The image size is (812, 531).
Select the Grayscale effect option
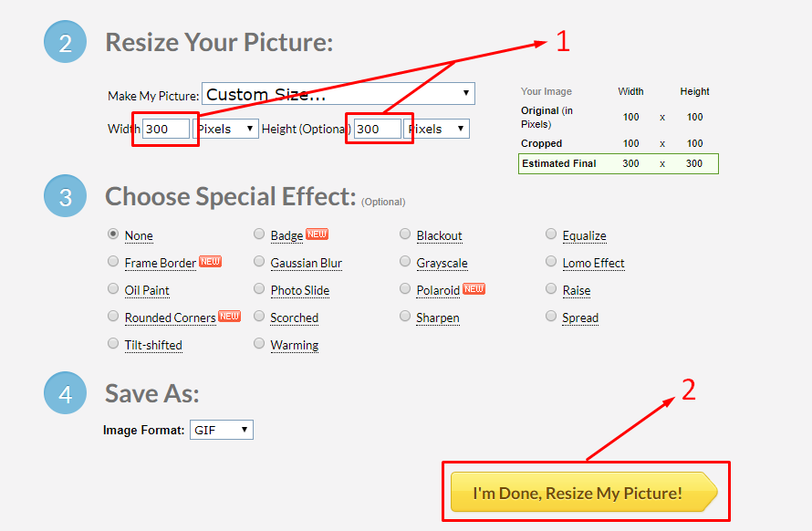click(x=406, y=262)
